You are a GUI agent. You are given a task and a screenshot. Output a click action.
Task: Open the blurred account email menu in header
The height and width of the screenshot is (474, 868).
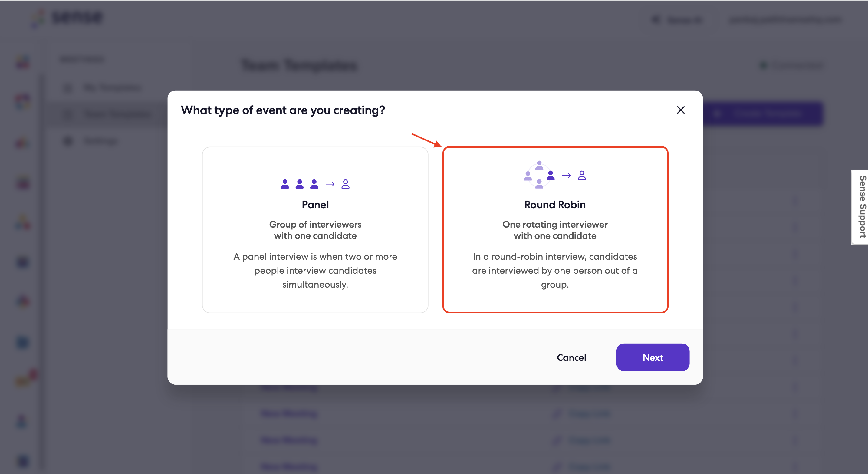tap(785, 20)
